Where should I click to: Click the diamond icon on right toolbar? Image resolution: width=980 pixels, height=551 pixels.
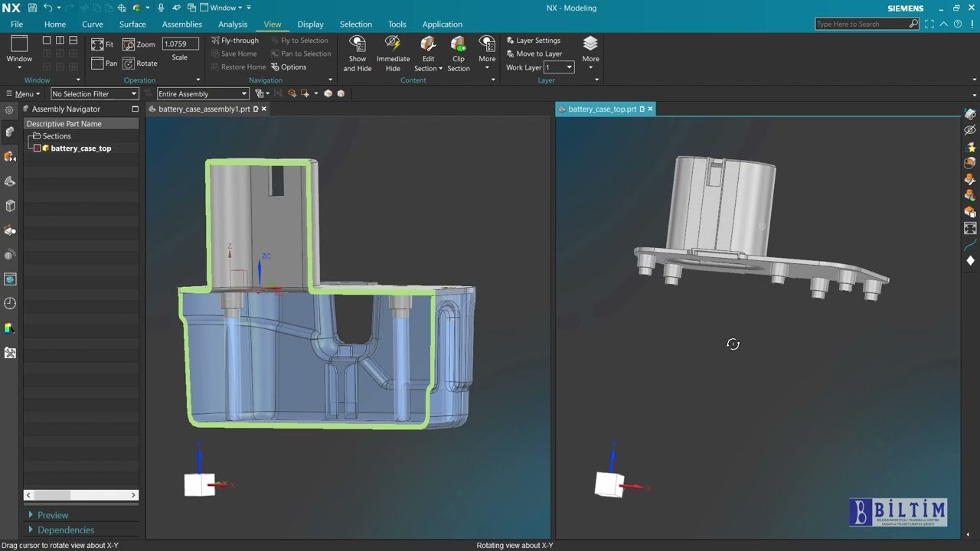970,261
